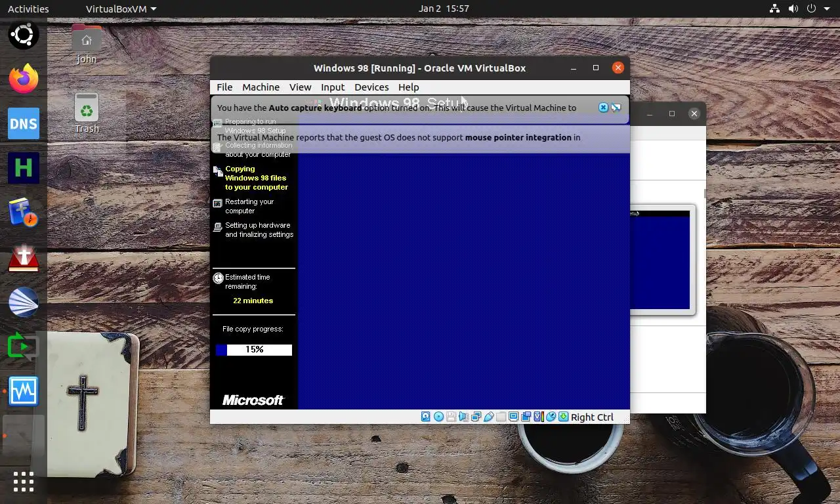The image size is (840, 504).
Task: Click the don't-show-again icon on notification
Action: coord(616,108)
